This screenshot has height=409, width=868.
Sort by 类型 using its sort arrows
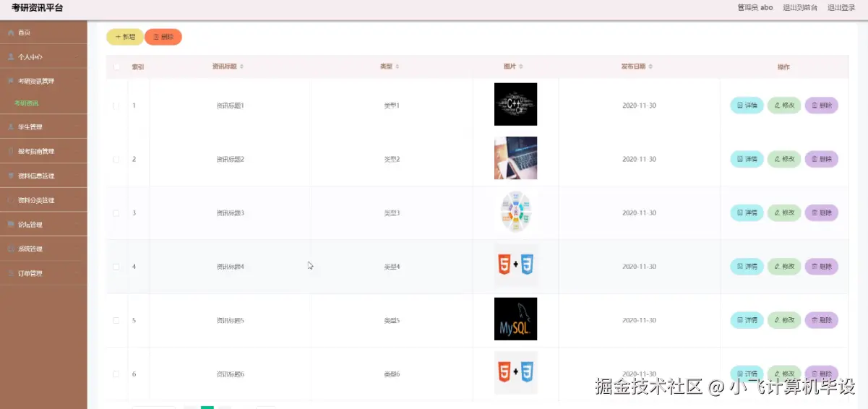coord(398,66)
